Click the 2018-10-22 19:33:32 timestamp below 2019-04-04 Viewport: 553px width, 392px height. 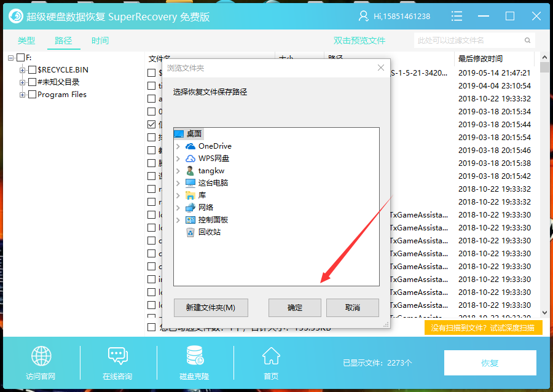(495, 99)
